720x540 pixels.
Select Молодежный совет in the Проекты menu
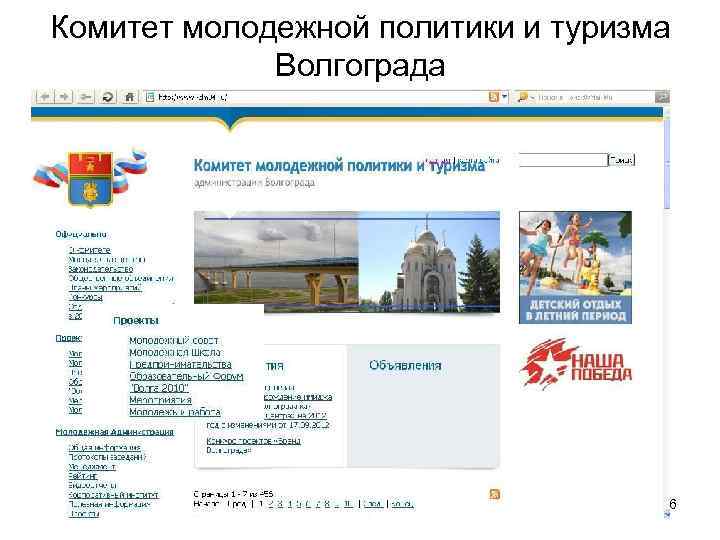point(174,341)
